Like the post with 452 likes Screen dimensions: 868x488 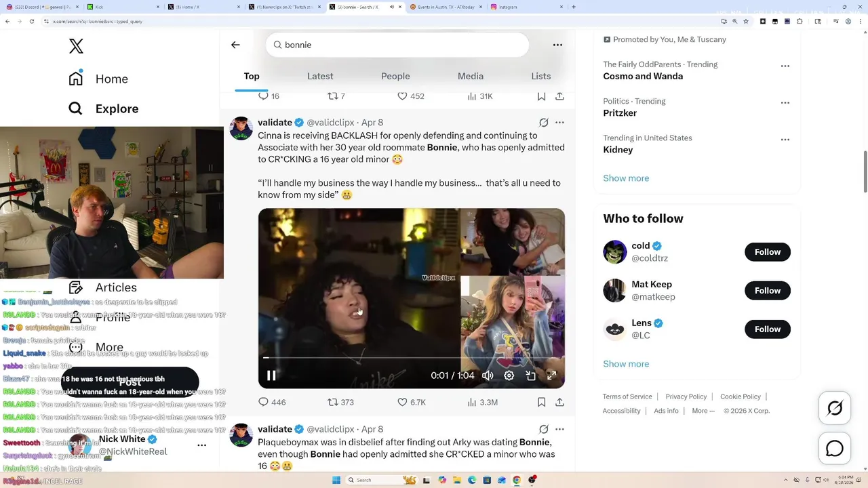click(410, 96)
